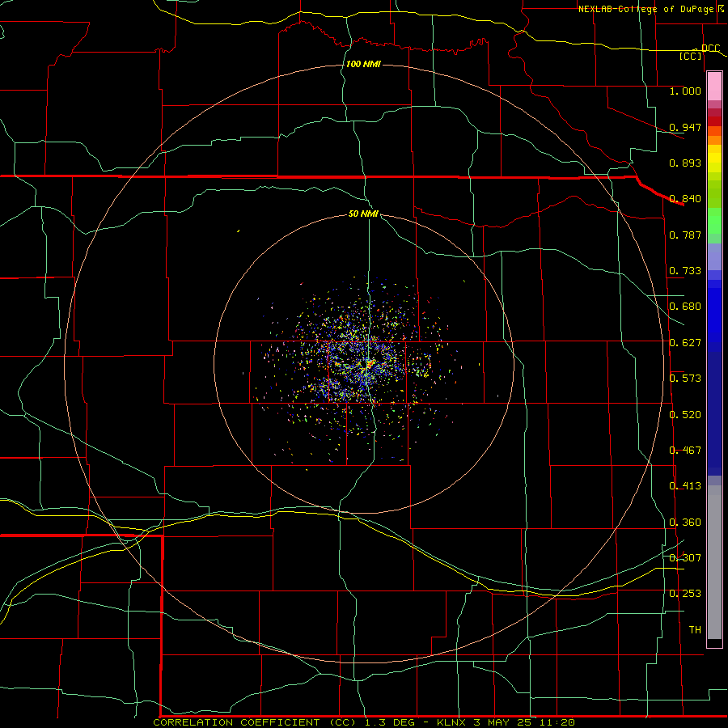Click the 0.253 color scale value
Screen dimensions: 728x728
685,594
